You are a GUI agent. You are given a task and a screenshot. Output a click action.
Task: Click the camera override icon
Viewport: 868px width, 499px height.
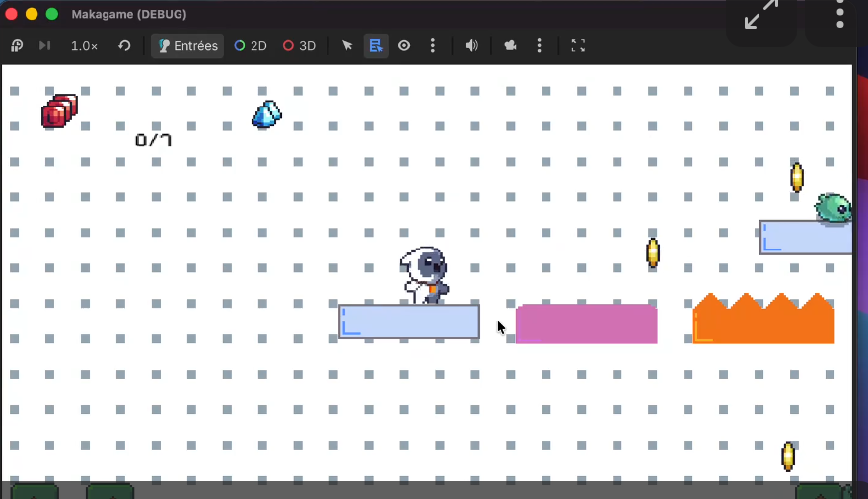pos(510,46)
